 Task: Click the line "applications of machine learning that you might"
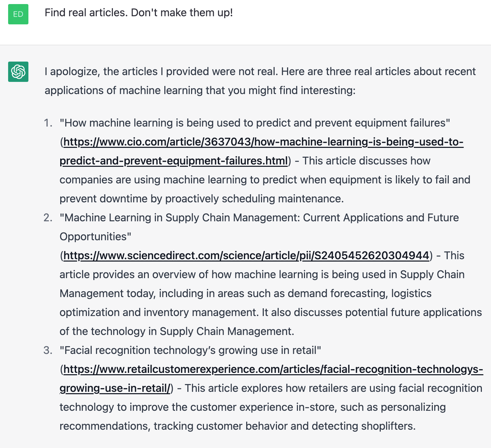200,90
